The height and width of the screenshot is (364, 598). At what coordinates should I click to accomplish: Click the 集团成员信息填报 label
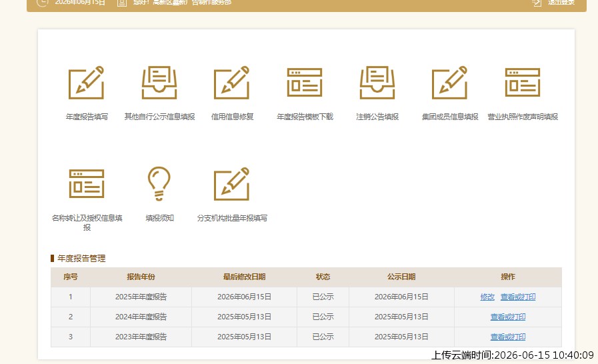click(x=450, y=117)
